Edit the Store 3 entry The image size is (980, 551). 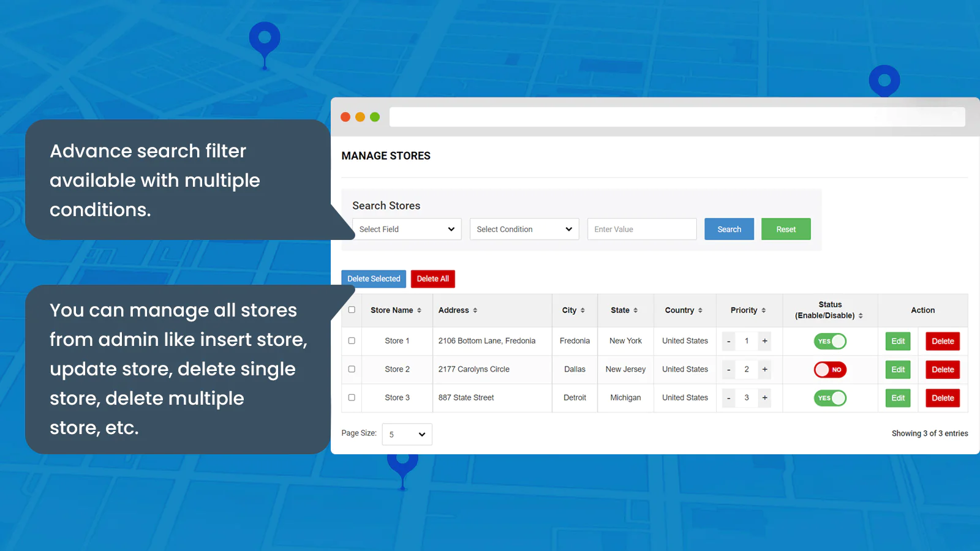[898, 398]
